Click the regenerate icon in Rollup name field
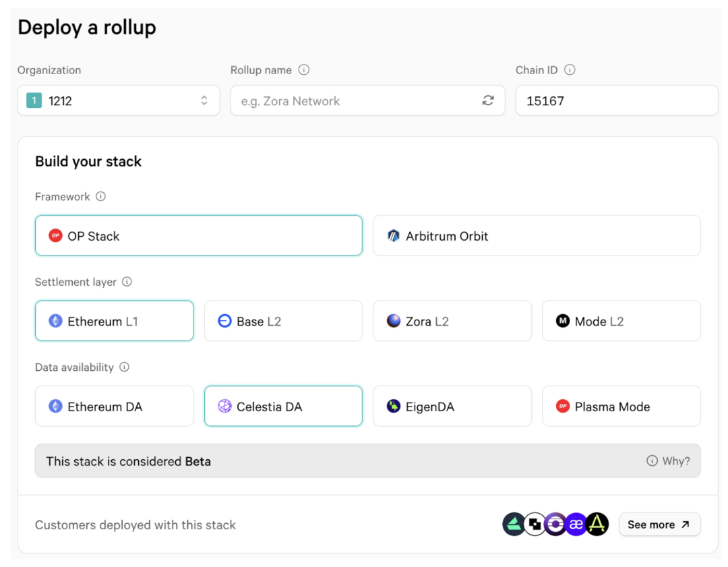This screenshot has height=567, width=728. 488,100
